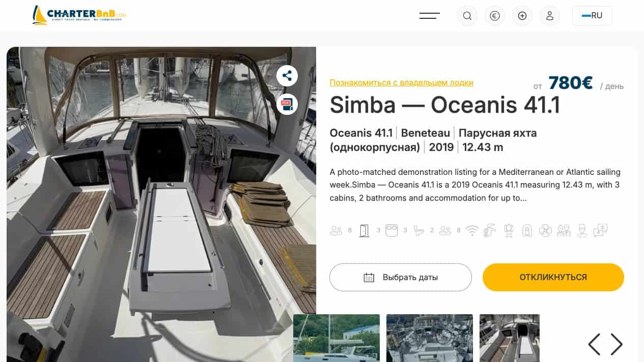Click the second guests icon after toilets

click(445, 231)
